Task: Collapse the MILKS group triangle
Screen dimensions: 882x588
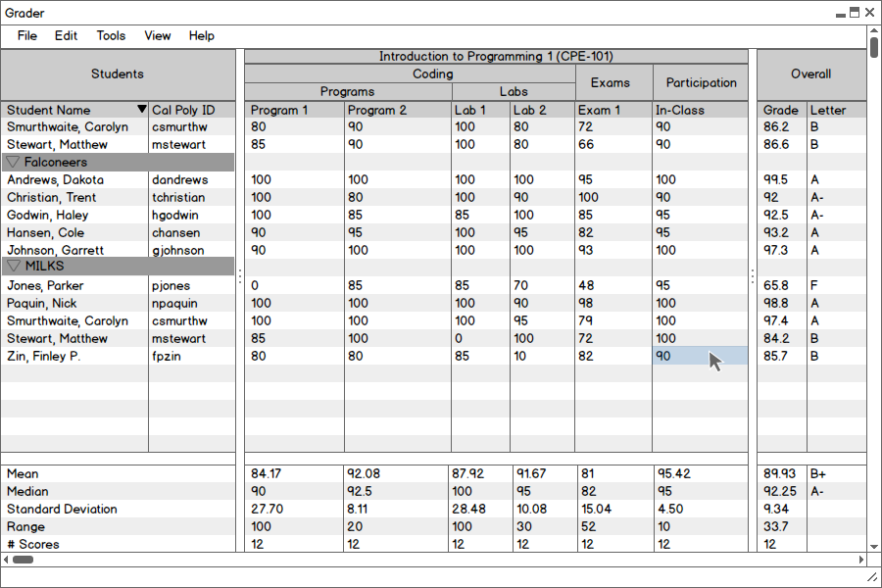Action: click(x=13, y=266)
